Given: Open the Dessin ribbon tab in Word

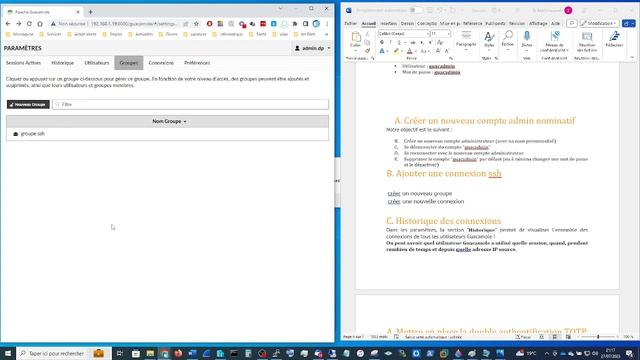Looking at the screenshot, I should (407, 24).
